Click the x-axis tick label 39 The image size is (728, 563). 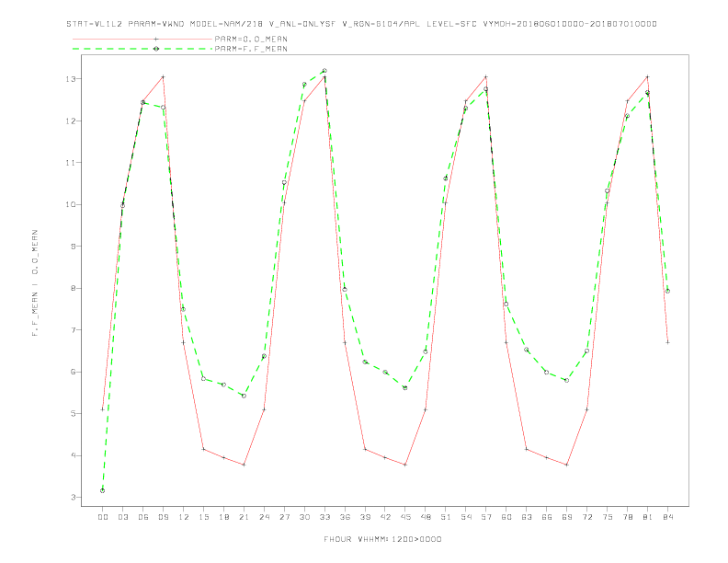click(365, 517)
